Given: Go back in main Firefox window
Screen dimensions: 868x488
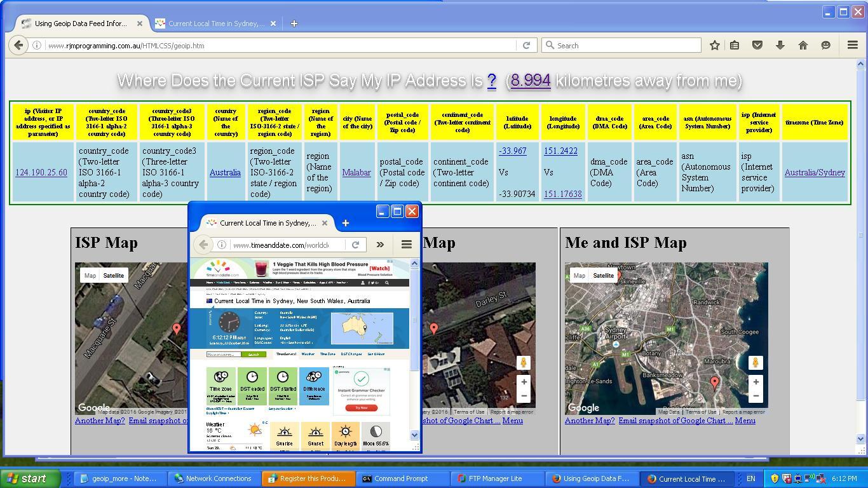Looking at the screenshot, I should (x=18, y=45).
